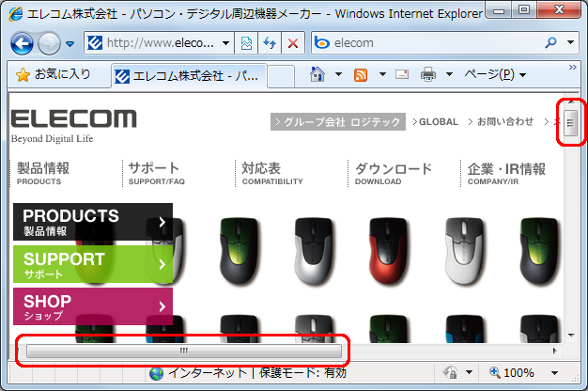This screenshot has width=588, height=391.
Task: Show more command bar items chevron
Action: click(573, 67)
